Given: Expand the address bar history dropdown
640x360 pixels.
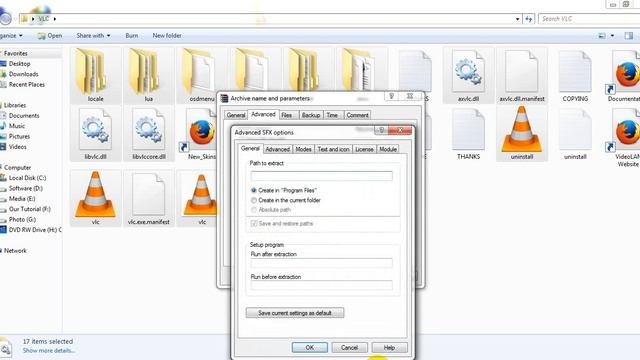Looking at the screenshot, I should click(x=518, y=19).
